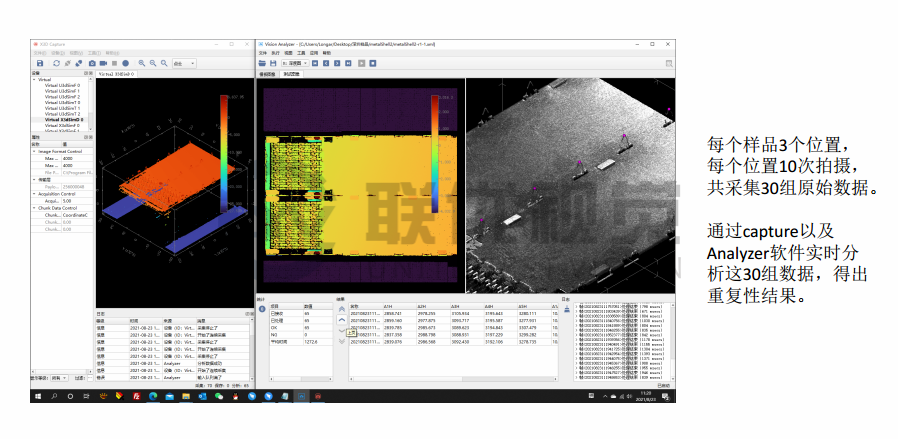Jump to first frame in Vision Analyzer toolbar
The width and height of the screenshot is (898, 439).
(x=313, y=63)
